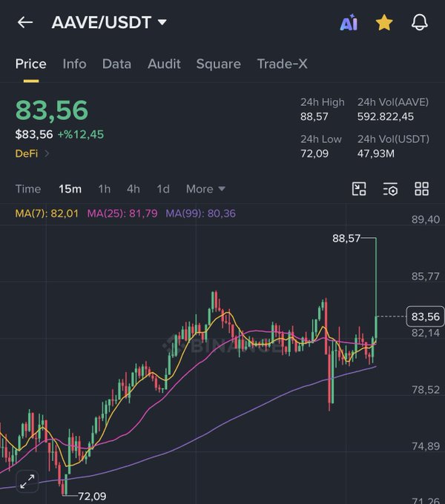This screenshot has height=504, width=445.
Task: Tap the 24h Vol(USDT) value 47,93M
Action: tap(376, 153)
